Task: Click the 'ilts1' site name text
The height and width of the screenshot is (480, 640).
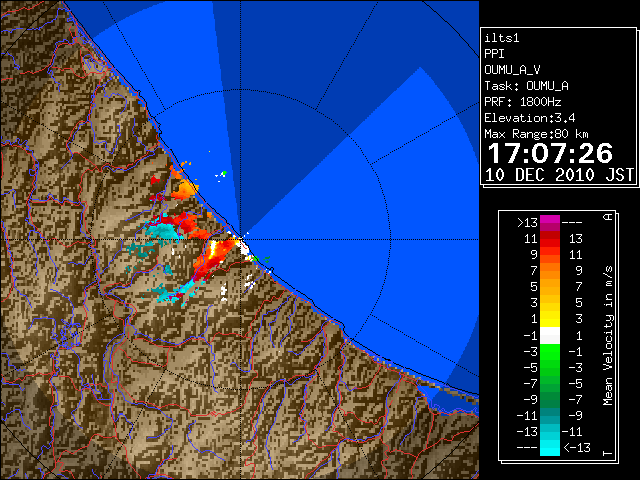Action: coord(502,38)
